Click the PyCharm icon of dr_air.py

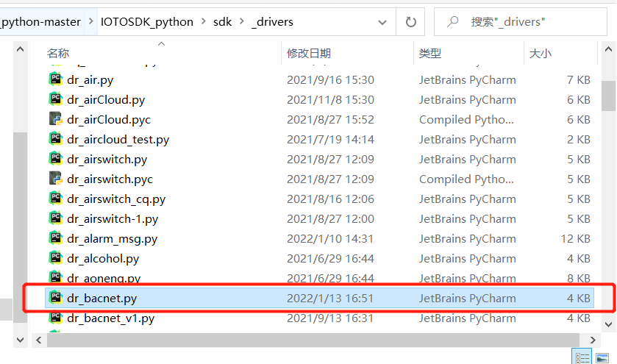click(55, 79)
